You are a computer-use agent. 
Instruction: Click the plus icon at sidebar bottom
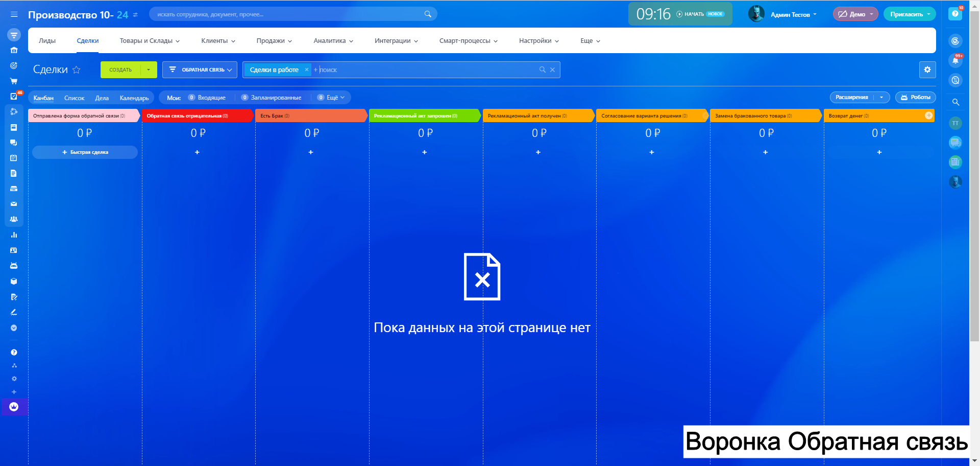tap(14, 392)
